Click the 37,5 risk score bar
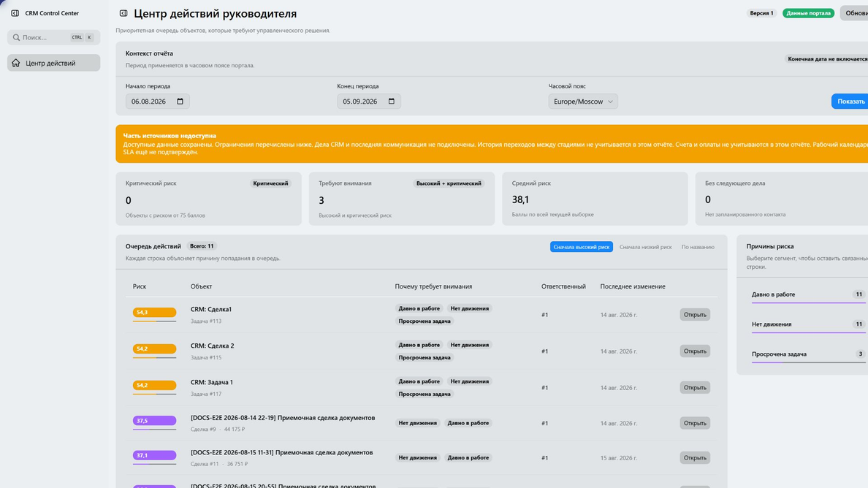Viewport: 868px width, 488px height. [x=154, y=421]
